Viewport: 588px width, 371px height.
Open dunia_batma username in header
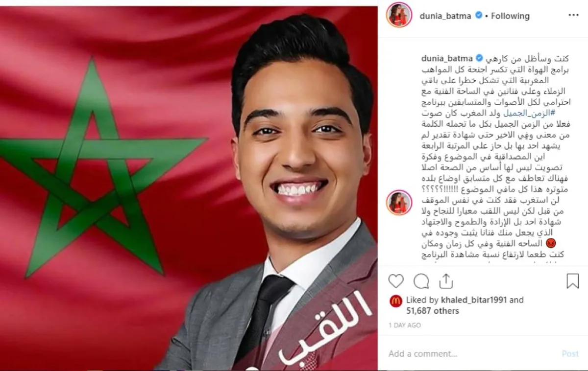[445, 16]
